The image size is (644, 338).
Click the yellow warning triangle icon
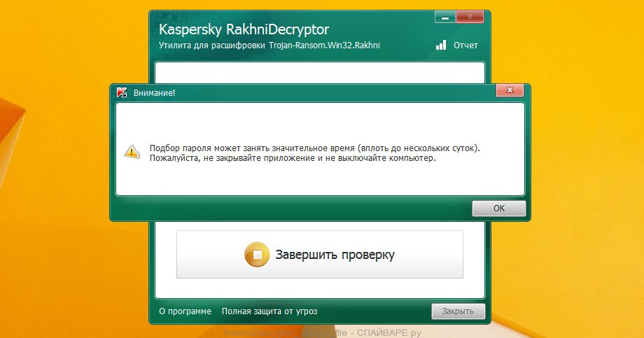pyautogui.click(x=132, y=152)
